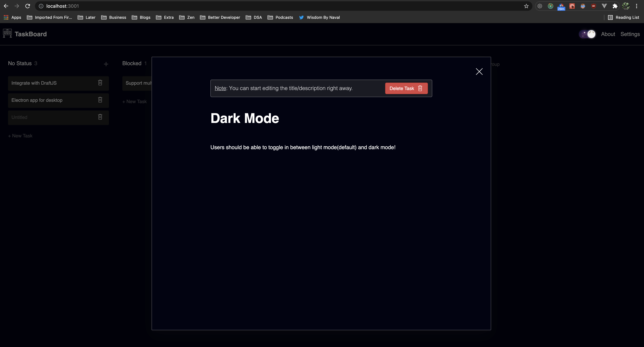Reload the localhost page
The image size is (644, 347).
tap(28, 6)
